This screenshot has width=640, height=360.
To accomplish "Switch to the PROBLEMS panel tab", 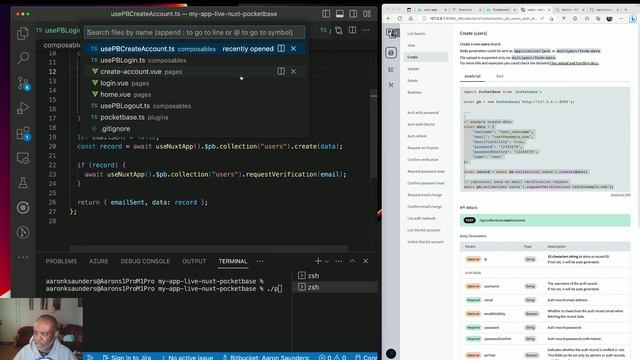I will click(61, 261).
